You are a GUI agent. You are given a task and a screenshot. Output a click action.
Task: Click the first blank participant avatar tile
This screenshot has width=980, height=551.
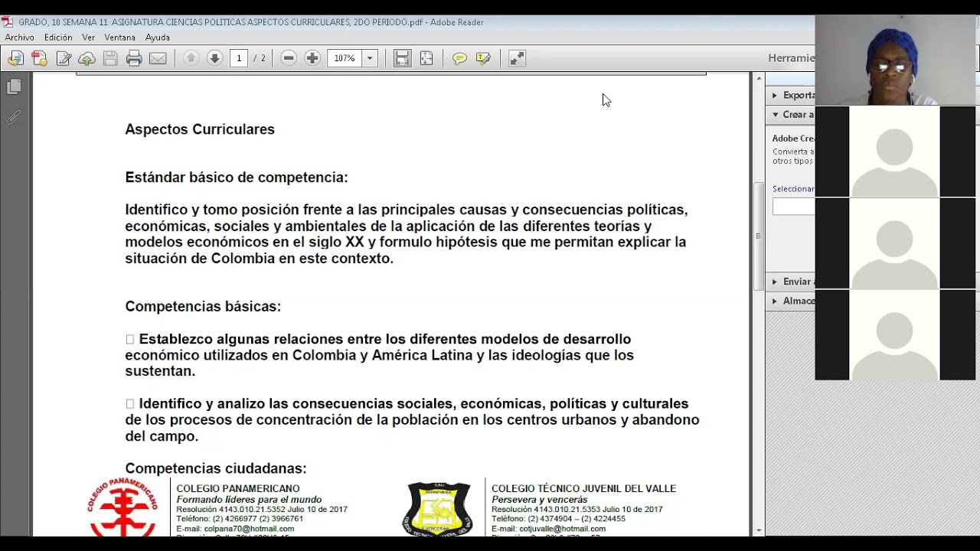point(896,152)
